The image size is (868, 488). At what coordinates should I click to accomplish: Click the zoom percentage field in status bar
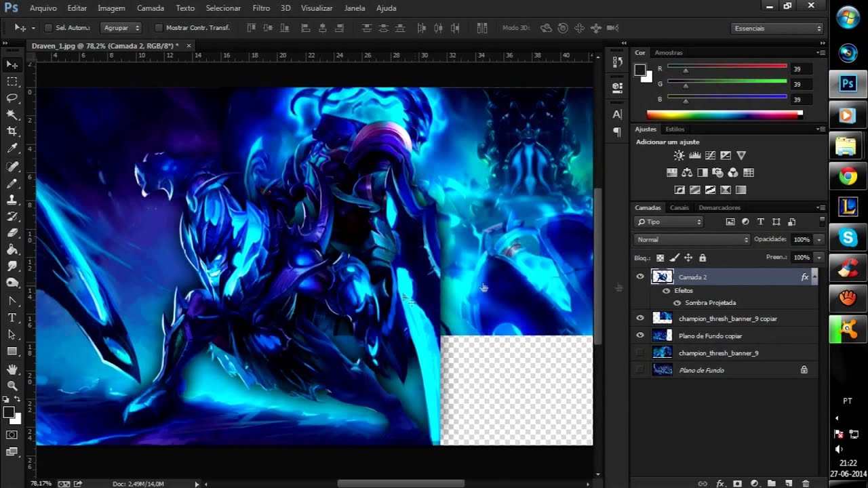(40, 483)
